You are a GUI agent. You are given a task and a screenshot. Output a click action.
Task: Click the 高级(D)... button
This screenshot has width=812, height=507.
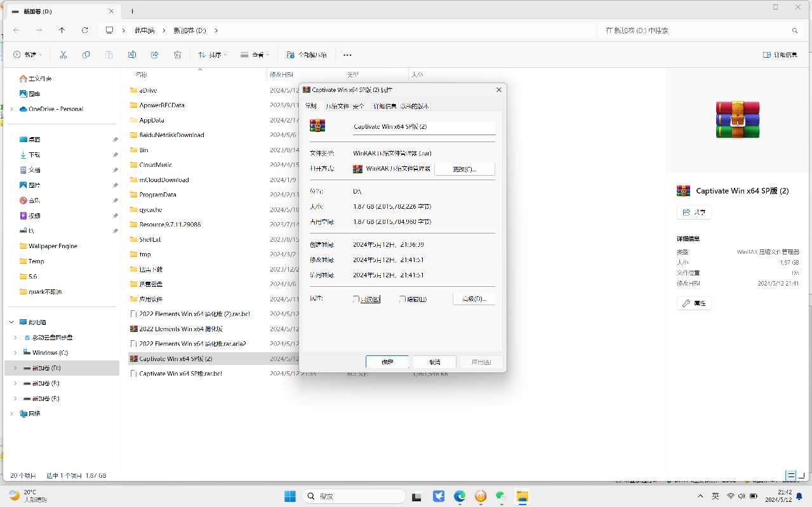(x=474, y=299)
